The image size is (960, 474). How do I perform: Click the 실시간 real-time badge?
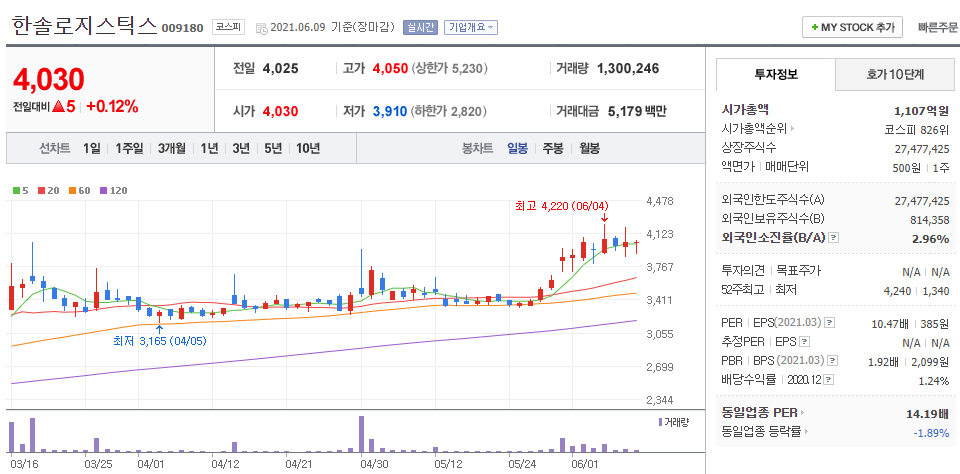click(420, 27)
